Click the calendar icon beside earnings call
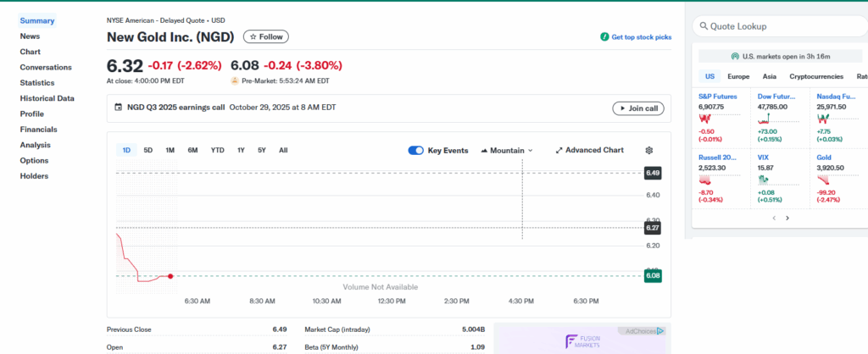The height and width of the screenshot is (354, 868). pyautogui.click(x=118, y=108)
